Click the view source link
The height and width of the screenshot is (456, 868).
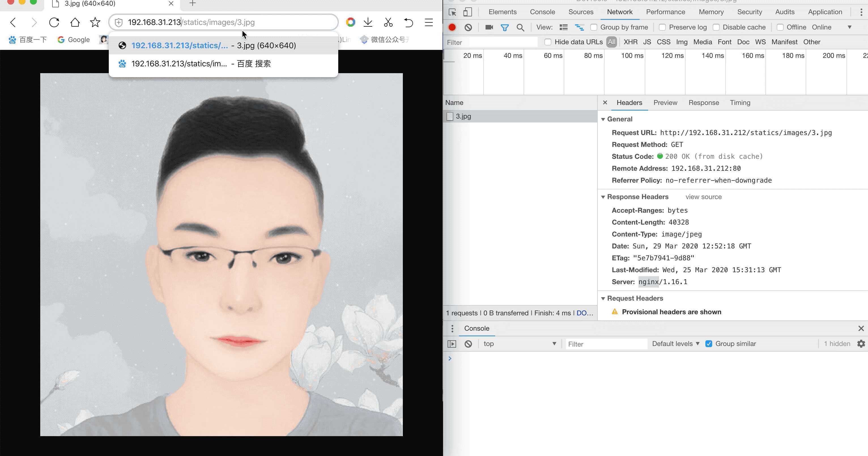point(703,197)
